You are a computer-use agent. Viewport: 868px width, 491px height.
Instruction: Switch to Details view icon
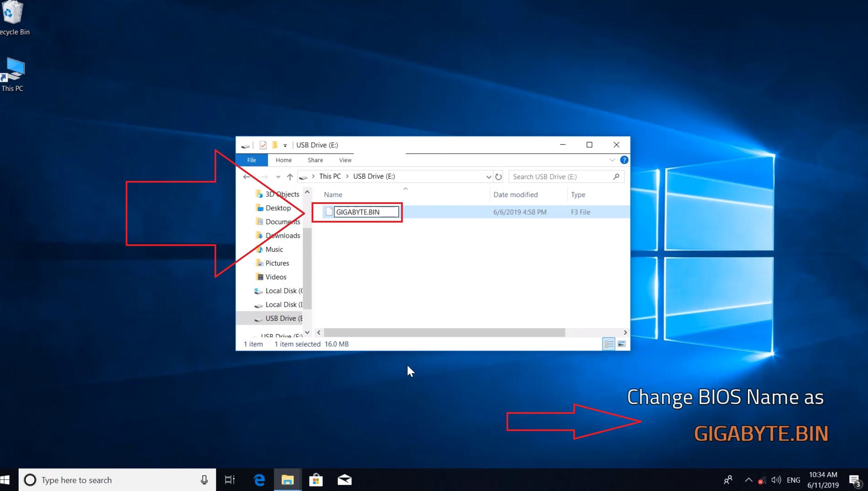coord(609,344)
